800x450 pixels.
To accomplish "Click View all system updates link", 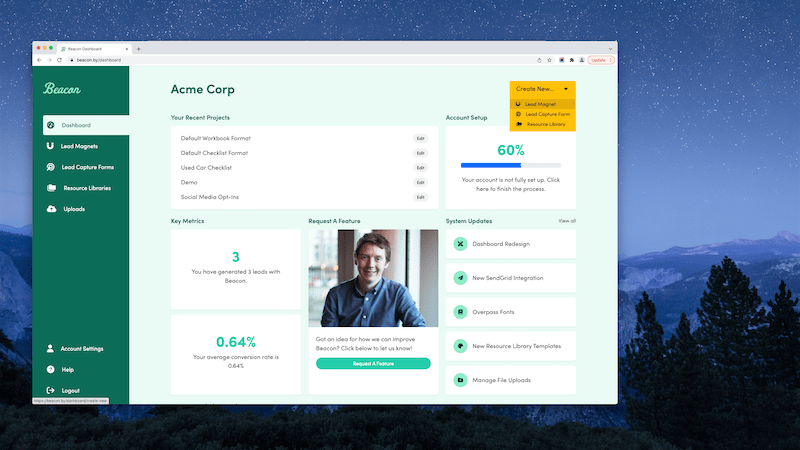I will (567, 221).
